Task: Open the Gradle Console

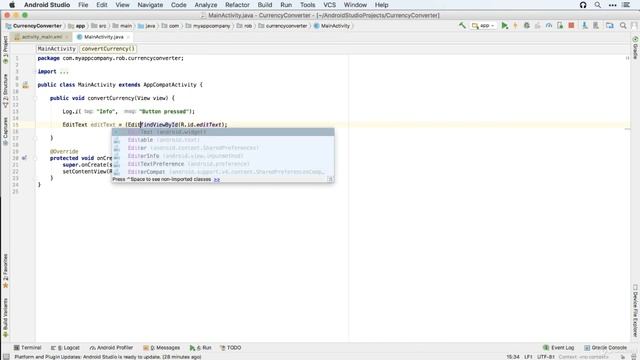Action: [x=605, y=348]
